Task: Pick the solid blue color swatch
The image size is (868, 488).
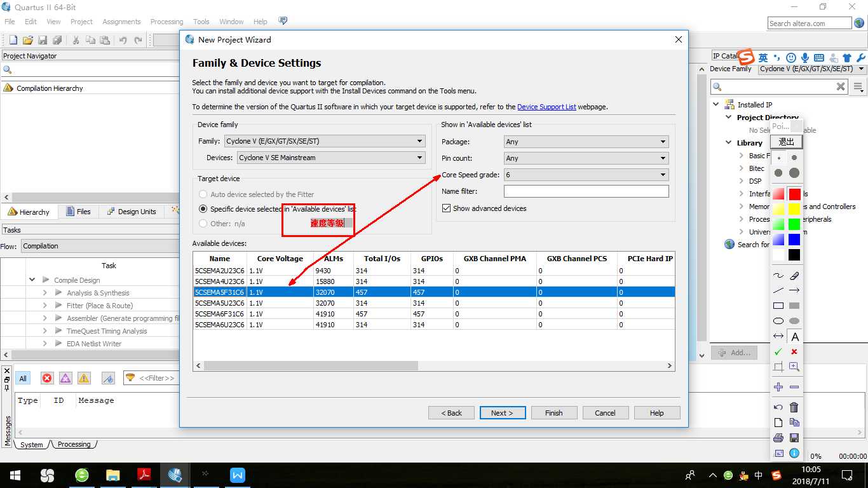Action: pos(794,240)
